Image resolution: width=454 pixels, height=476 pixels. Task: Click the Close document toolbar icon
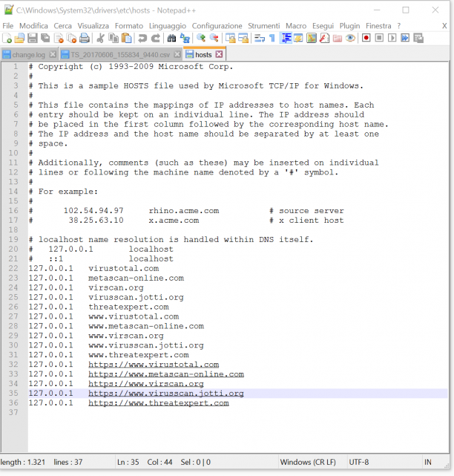click(59, 39)
